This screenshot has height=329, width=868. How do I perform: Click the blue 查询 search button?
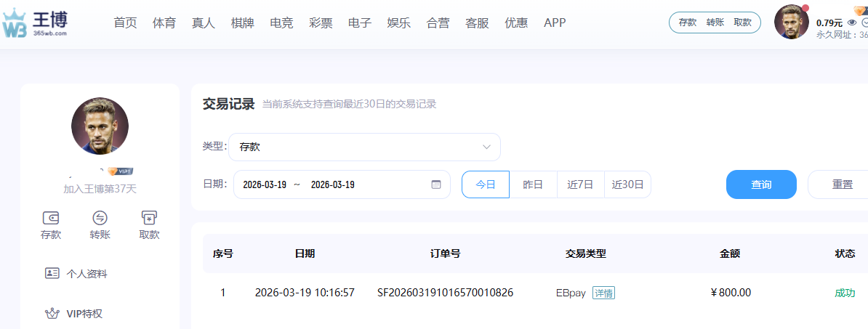761,184
